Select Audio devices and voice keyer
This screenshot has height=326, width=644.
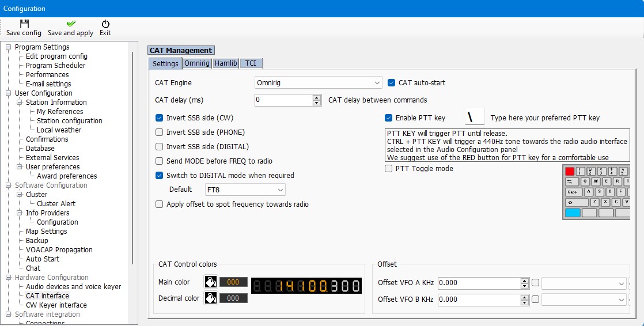74,287
